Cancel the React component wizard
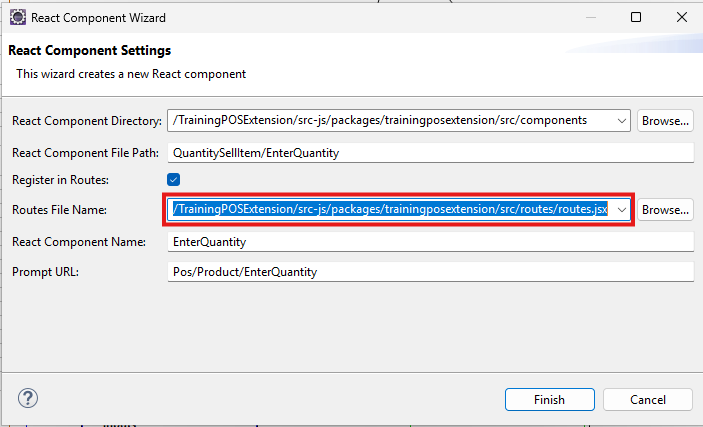 click(x=647, y=399)
